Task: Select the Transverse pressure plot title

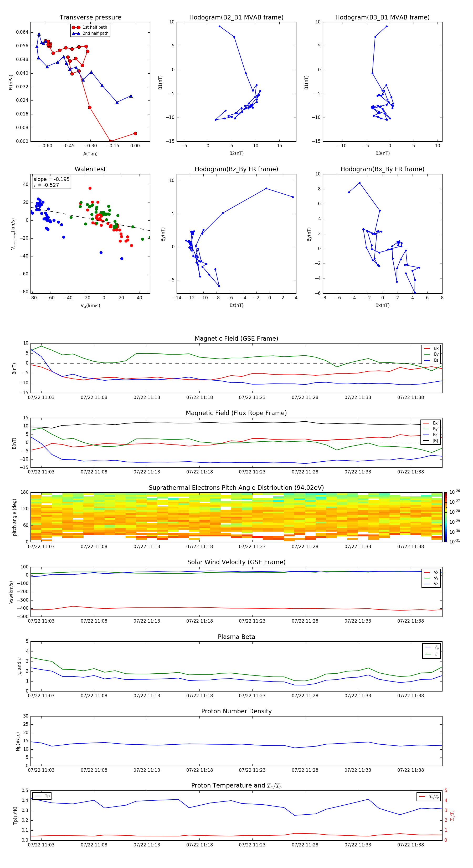Action: pyautogui.click(x=90, y=18)
